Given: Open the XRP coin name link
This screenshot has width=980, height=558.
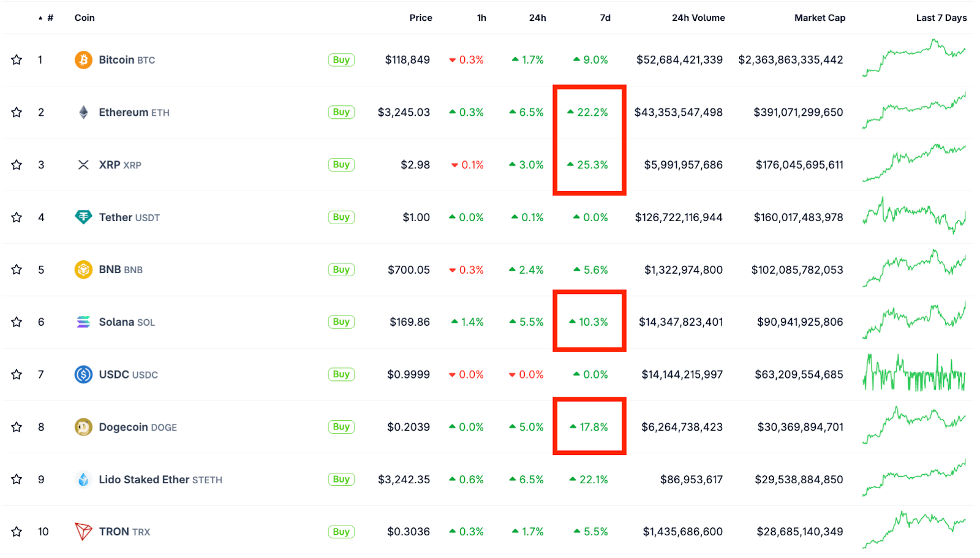Looking at the screenshot, I should (x=120, y=165).
